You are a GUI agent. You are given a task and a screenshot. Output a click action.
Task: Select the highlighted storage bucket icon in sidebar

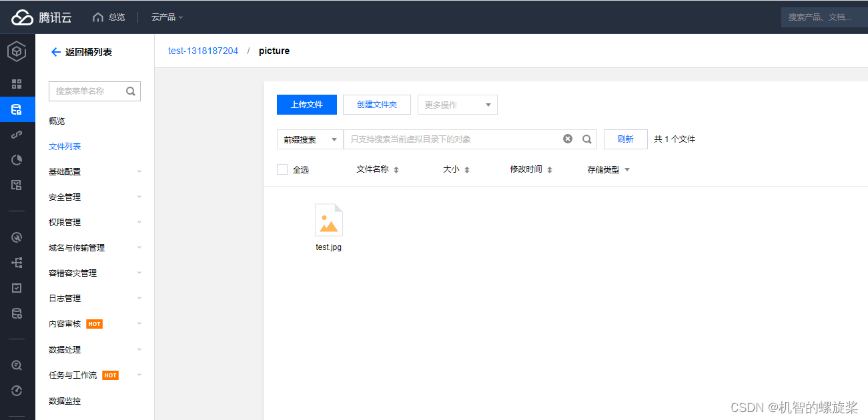coord(17,109)
